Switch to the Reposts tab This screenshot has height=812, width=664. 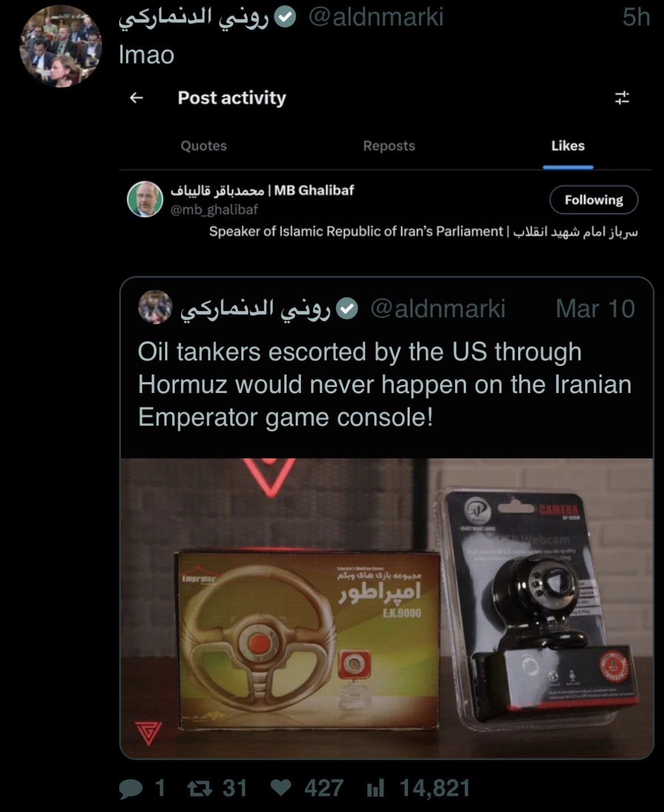pyautogui.click(x=389, y=146)
